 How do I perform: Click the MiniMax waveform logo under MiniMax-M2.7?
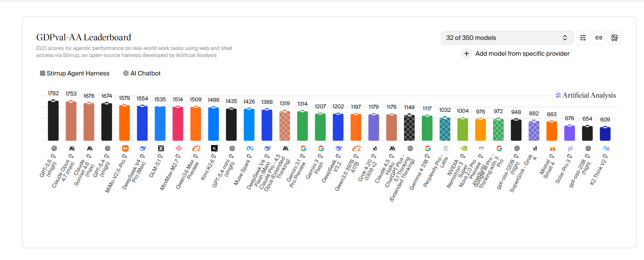(179, 148)
